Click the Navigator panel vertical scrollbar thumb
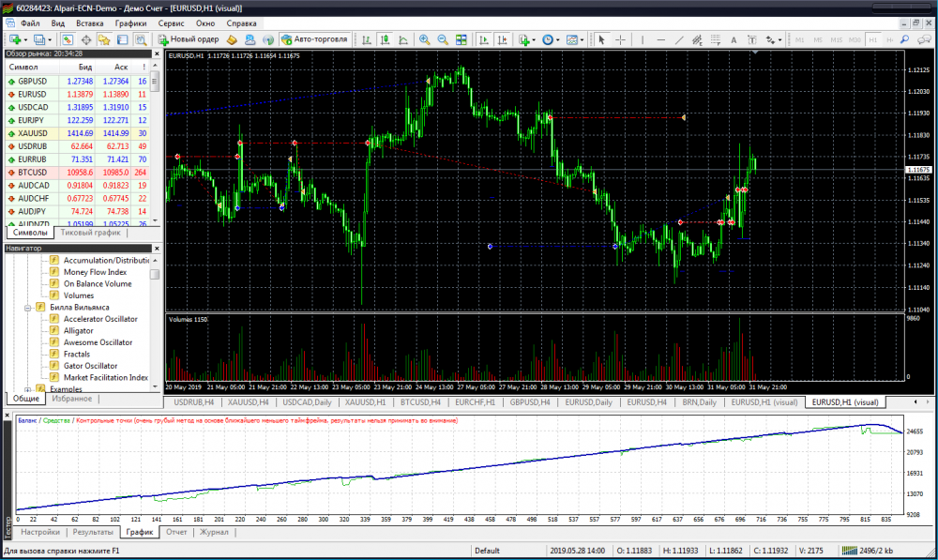This screenshot has height=560, width=938. click(155, 274)
